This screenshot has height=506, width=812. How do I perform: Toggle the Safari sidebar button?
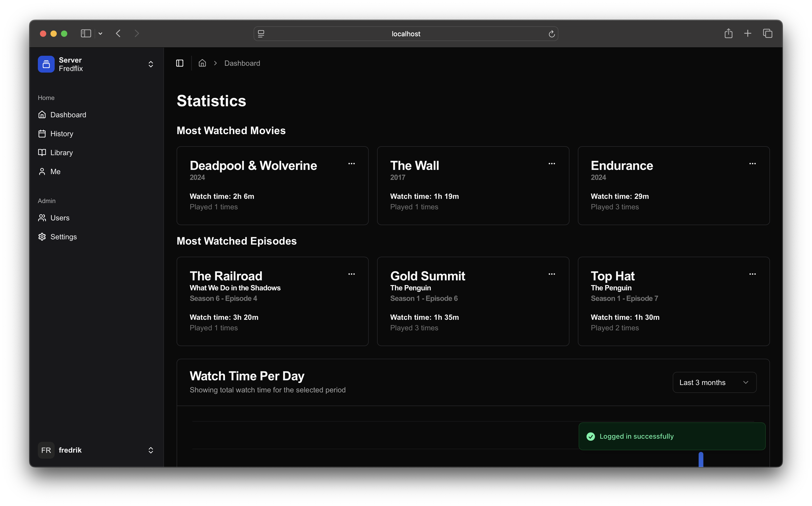[x=86, y=33]
